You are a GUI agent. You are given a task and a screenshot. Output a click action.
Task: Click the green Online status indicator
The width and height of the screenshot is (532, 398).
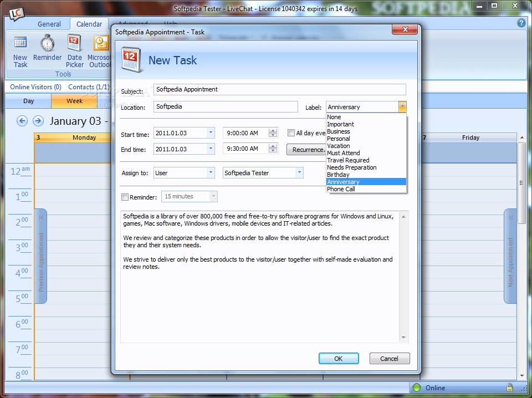(x=416, y=387)
